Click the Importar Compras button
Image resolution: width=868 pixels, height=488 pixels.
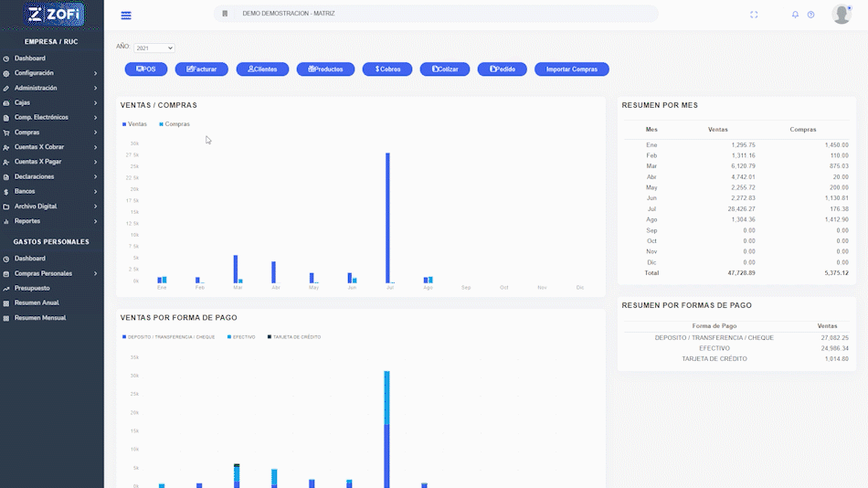click(x=572, y=69)
